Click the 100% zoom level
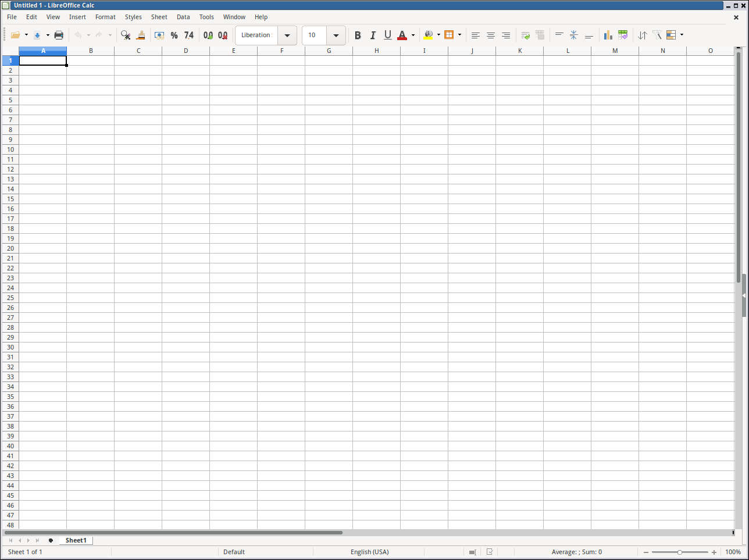749x560 pixels. pyautogui.click(x=733, y=552)
